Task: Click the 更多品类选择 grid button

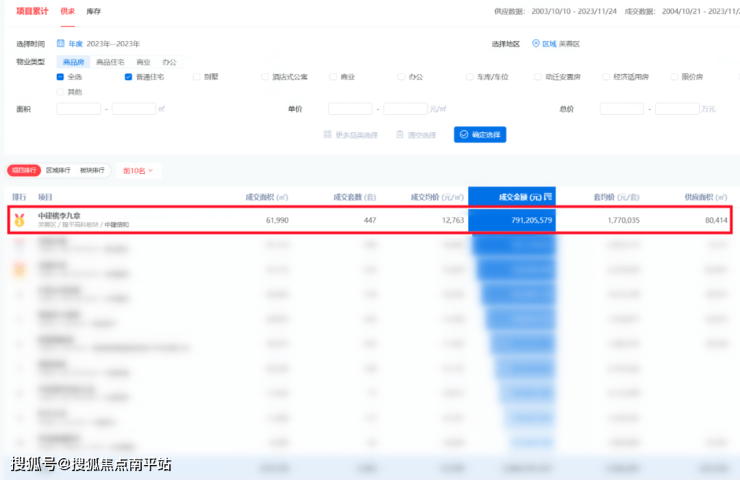Action: click(351, 135)
